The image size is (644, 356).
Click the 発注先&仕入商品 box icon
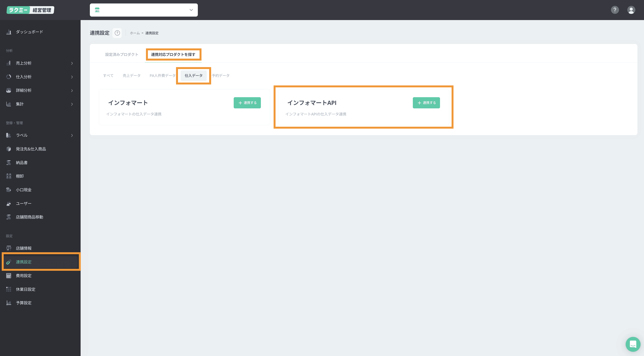click(9, 149)
